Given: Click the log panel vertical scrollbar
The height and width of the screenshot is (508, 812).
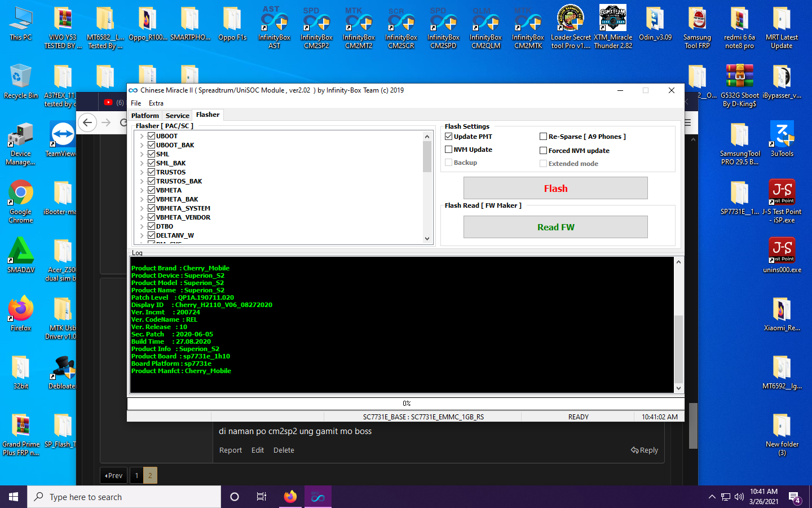Looking at the screenshot, I should [x=678, y=325].
